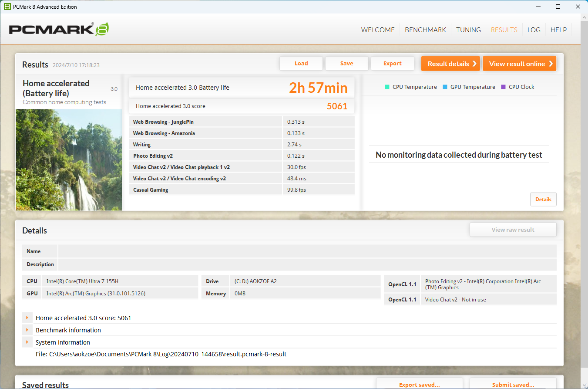Expand the System information section
Viewport: 588px width, 389px height.
coord(27,342)
